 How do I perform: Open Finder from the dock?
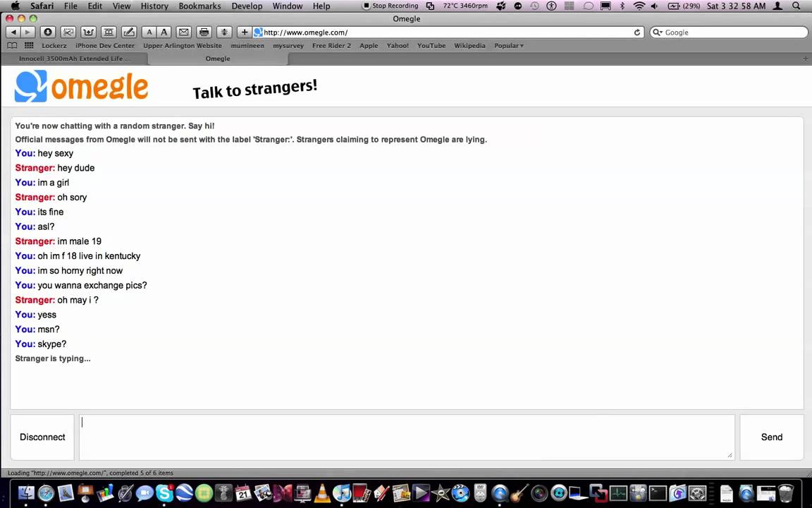tap(26, 493)
